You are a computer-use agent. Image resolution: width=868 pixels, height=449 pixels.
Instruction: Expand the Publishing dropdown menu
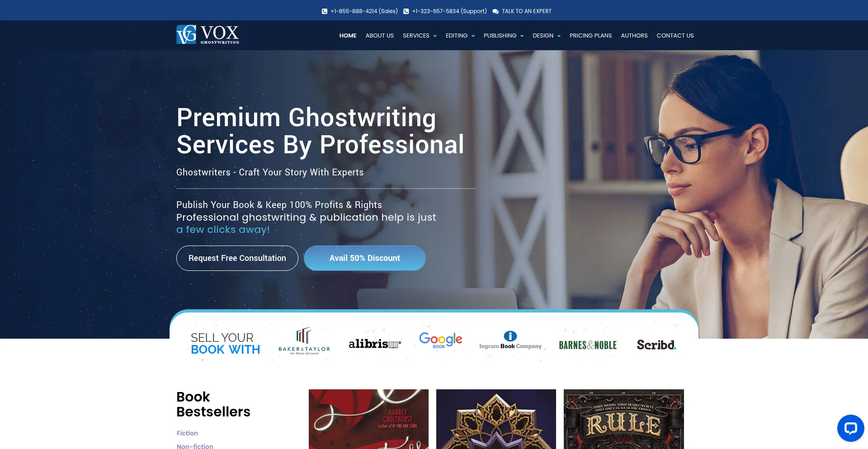504,36
